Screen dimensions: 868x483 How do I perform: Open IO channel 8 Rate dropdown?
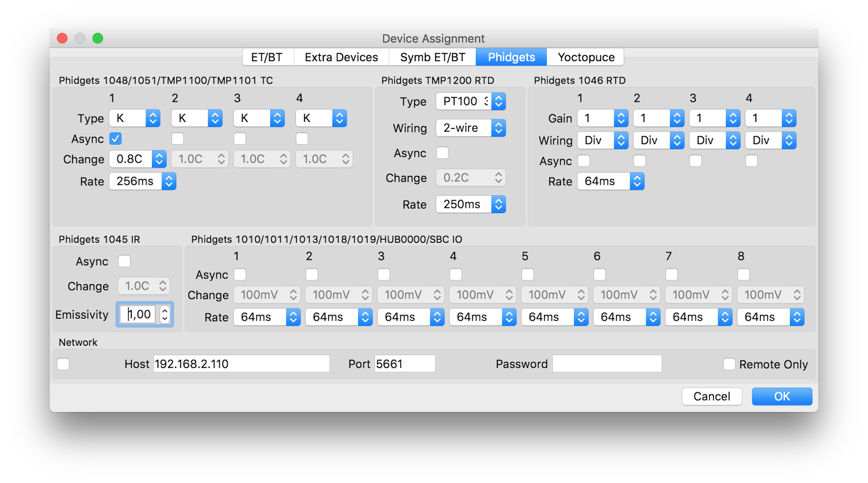(770, 317)
